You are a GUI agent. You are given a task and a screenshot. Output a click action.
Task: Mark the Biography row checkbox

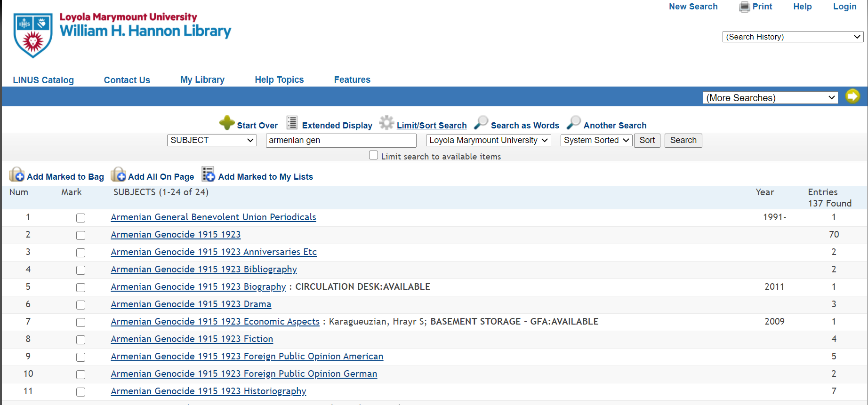tap(81, 287)
